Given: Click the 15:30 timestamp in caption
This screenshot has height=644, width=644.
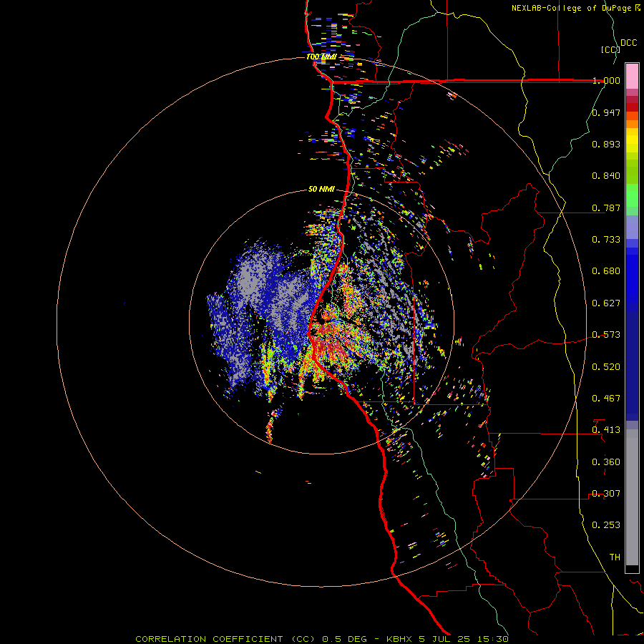Looking at the screenshot, I should (x=492, y=639).
